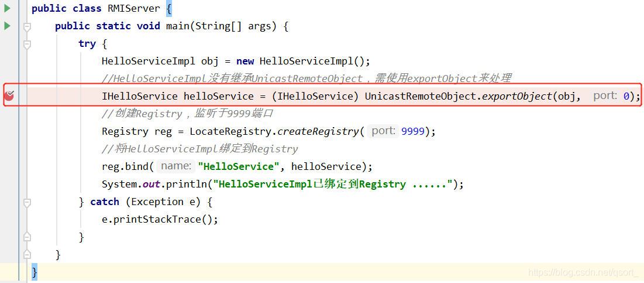Viewport: 644px width, 283px height.
Task: Click the new HelloServiceImpl() constructor call
Action: (x=302, y=62)
